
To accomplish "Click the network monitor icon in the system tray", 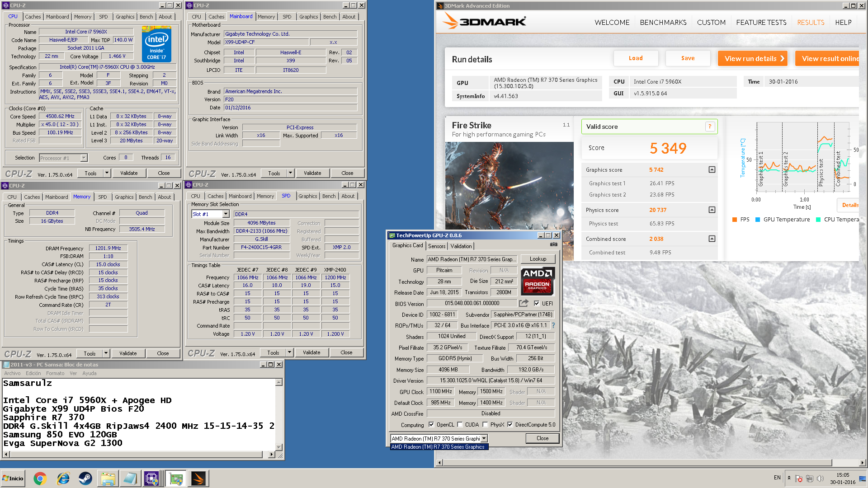I will (x=810, y=479).
